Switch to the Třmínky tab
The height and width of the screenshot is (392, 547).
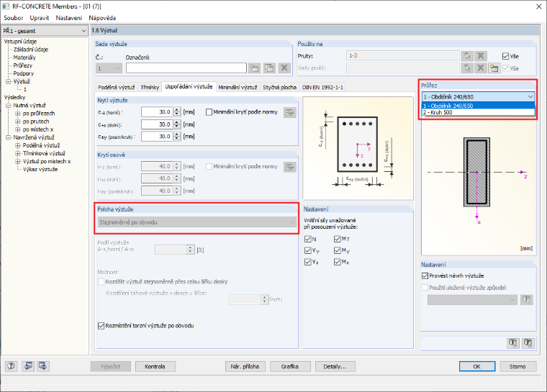click(150, 87)
